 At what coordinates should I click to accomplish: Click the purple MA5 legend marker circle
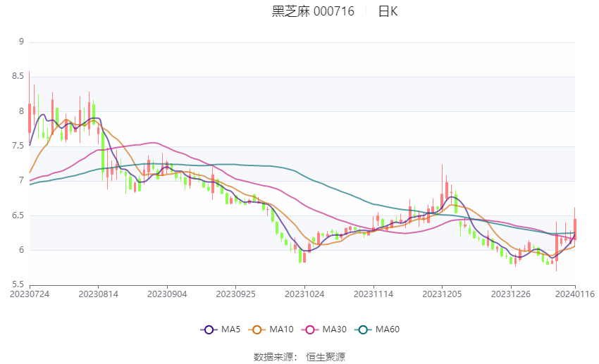click(209, 330)
